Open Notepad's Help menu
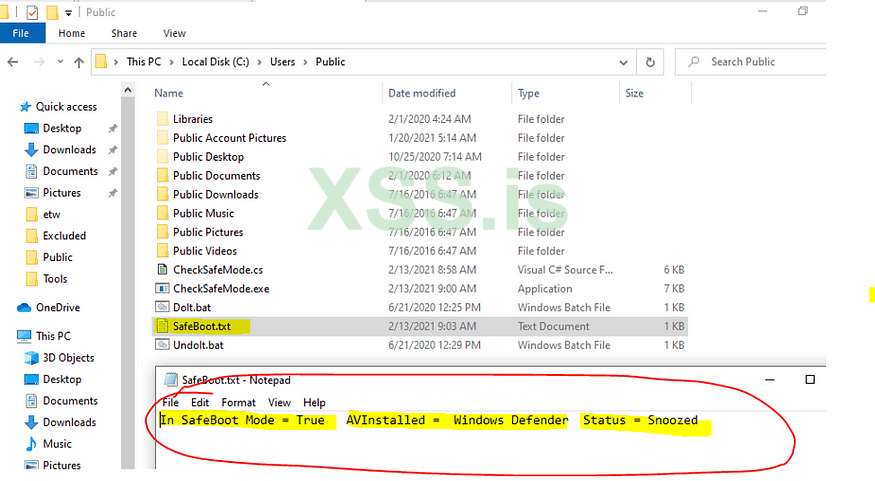Image resolution: width=875 pixels, height=481 pixels. (x=314, y=403)
